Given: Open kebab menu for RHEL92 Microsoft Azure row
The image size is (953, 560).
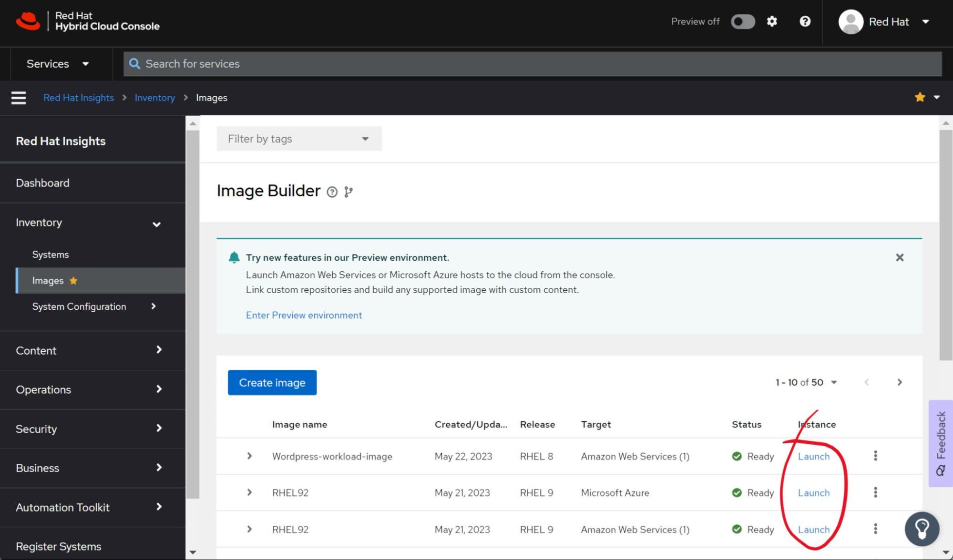Looking at the screenshot, I should pos(875,492).
